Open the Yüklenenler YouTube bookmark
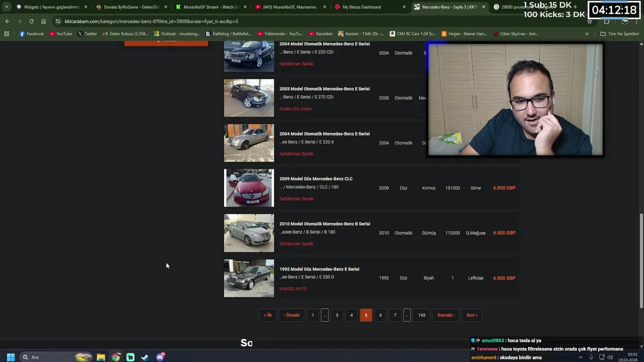644x362 pixels. 280,34
